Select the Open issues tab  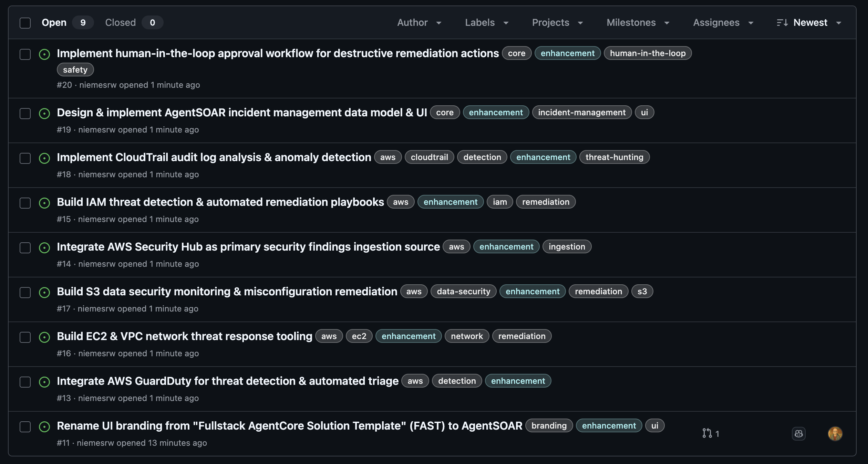coord(54,22)
